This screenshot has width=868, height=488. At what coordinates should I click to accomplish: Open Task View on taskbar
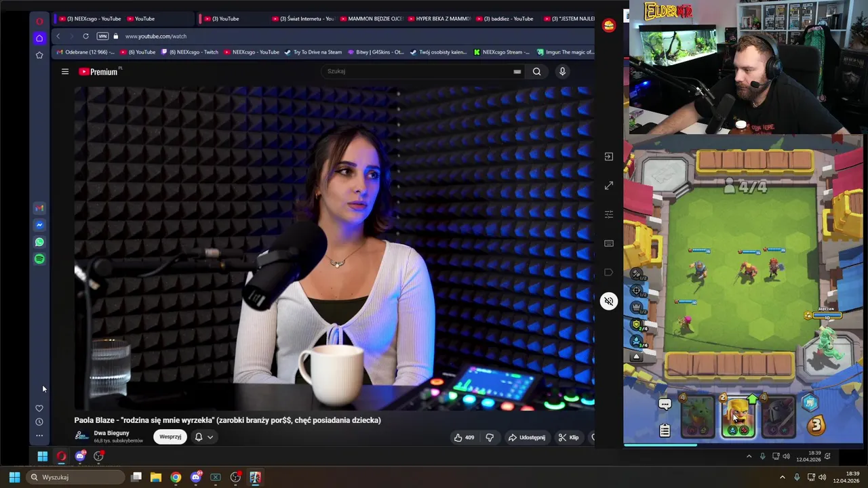[x=136, y=477]
